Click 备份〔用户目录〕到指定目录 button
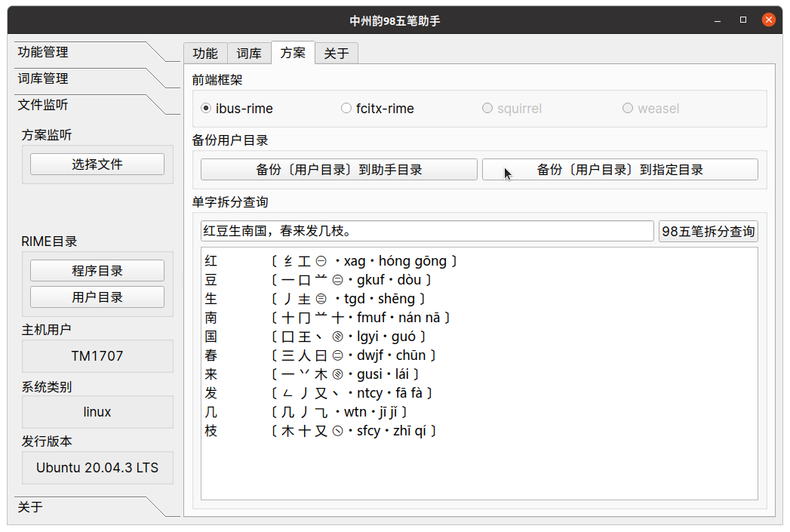The image size is (790, 532). pyautogui.click(x=620, y=169)
